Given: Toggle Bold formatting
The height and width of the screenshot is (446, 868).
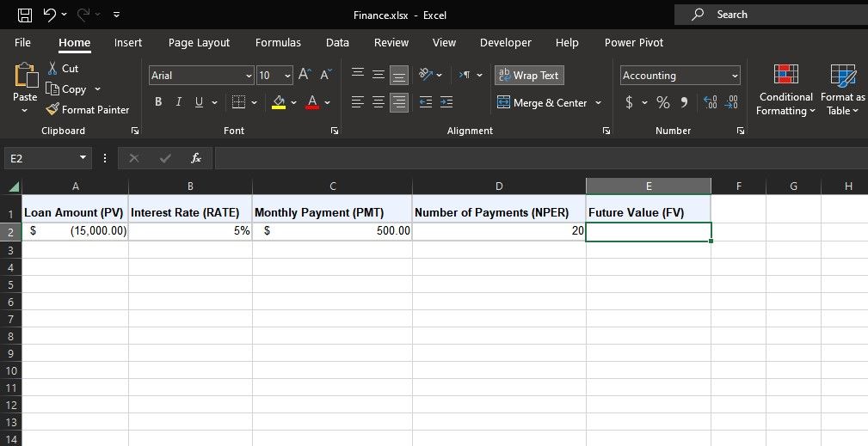Looking at the screenshot, I should 159,102.
